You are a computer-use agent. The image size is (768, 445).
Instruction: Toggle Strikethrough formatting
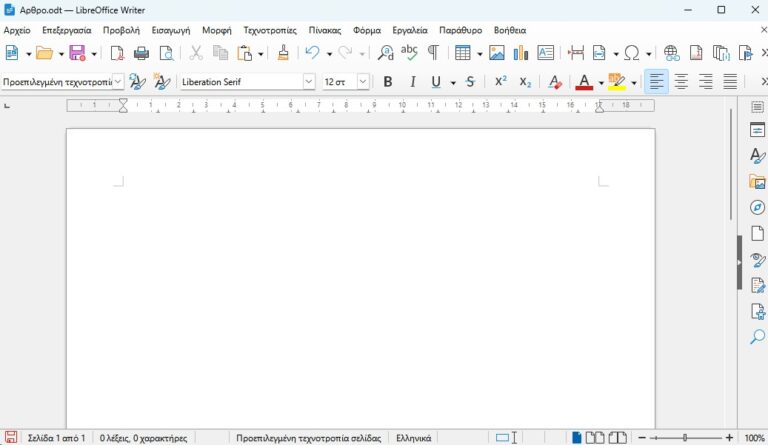[x=470, y=82]
